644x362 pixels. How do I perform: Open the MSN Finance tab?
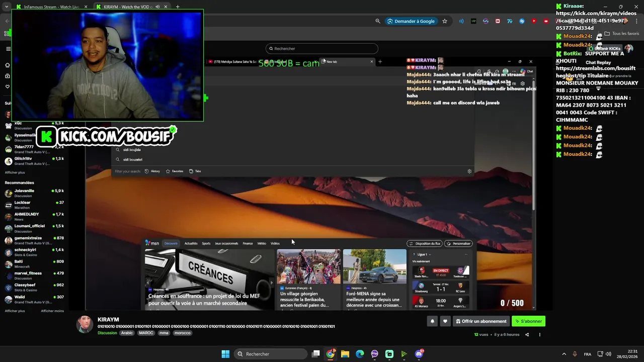248,243
